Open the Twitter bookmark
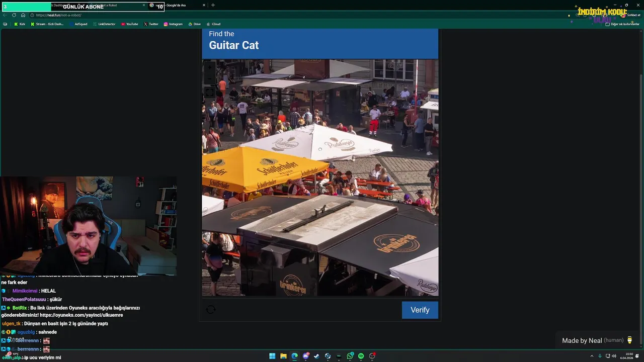 tap(151, 24)
